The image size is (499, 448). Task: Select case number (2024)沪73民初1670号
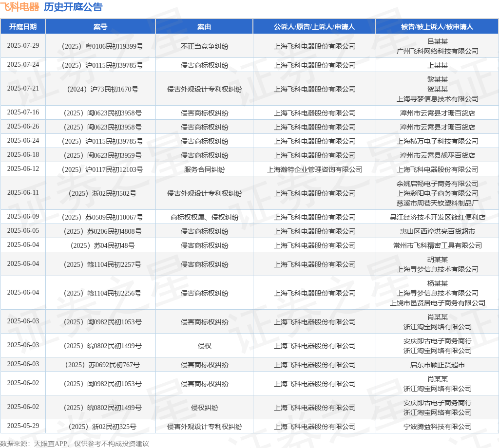102,89
